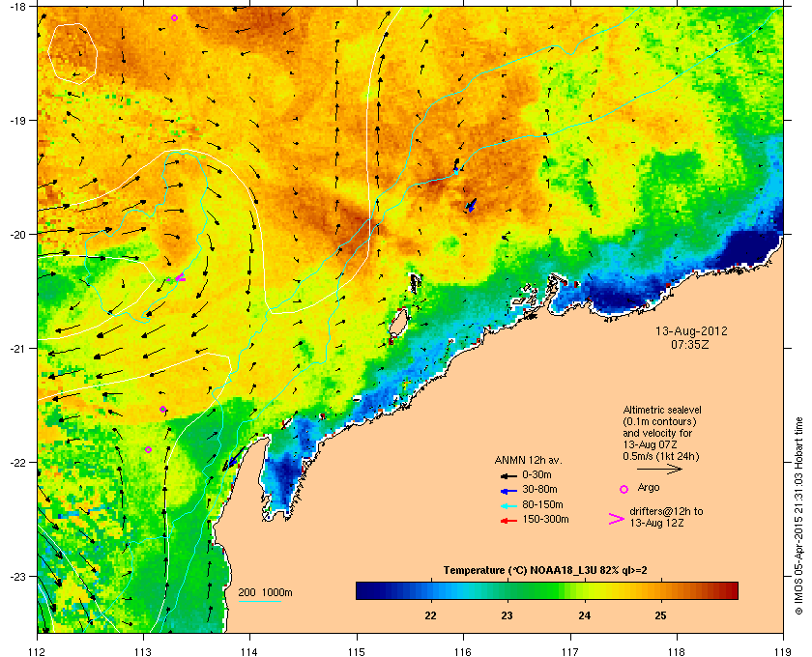The width and height of the screenshot is (812, 657).
Task: Click the 0.5m/s (1kt 24h) scale text
Action: (661, 456)
